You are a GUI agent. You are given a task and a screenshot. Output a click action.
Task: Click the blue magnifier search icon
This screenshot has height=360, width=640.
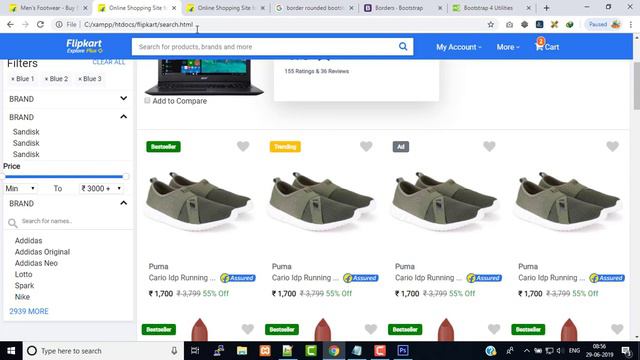click(x=403, y=47)
